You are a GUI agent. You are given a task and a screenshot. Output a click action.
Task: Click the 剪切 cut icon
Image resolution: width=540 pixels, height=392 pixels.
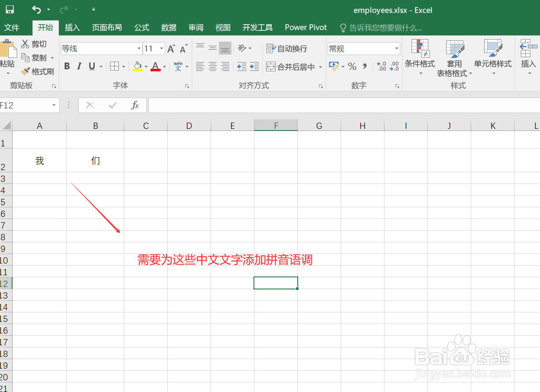(x=26, y=43)
